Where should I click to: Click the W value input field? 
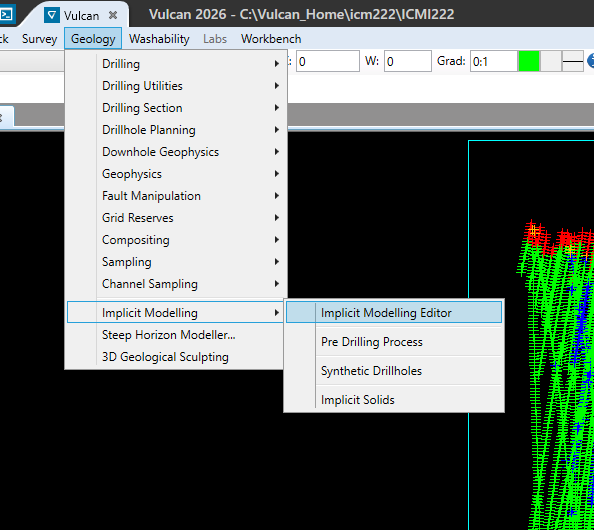pos(408,61)
